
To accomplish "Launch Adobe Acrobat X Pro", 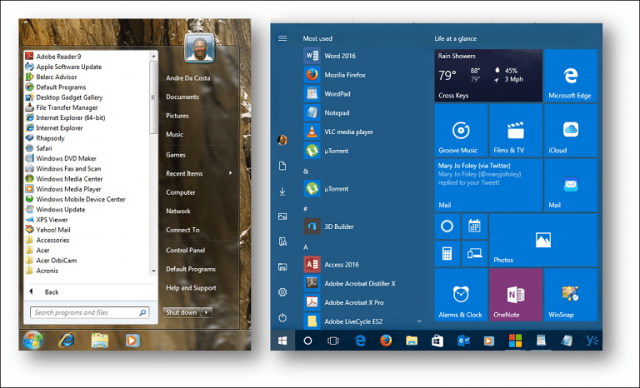I will point(344,302).
